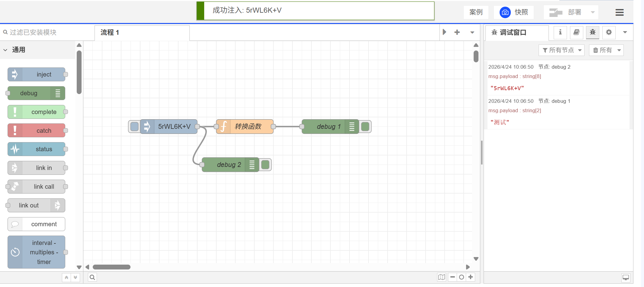Focus the 过滤已安装模块 search field
The height and width of the screenshot is (287, 644).
47,32
